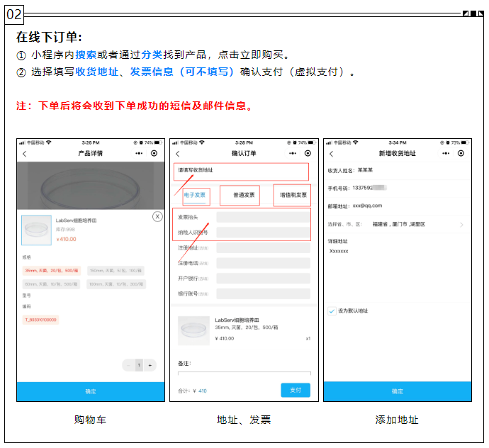Tap the circle target icon on 确认订单 screen
Image resolution: width=489 pixels, height=448 pixels.
point(308,153)
